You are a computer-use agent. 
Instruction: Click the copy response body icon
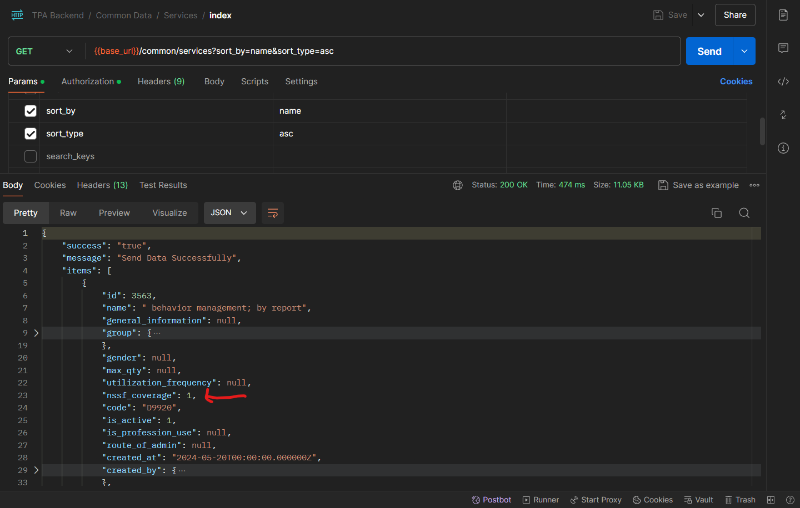click(x=716, y=213)
